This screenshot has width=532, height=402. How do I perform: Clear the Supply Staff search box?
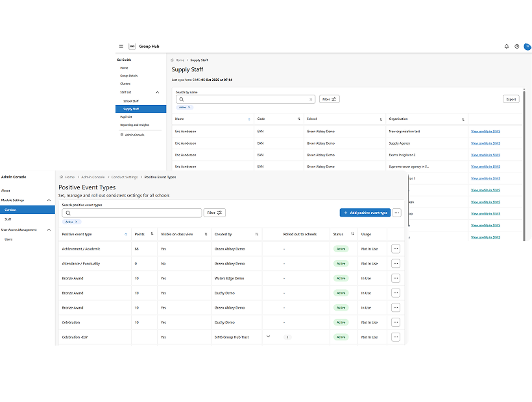click(x=311, y=99)
